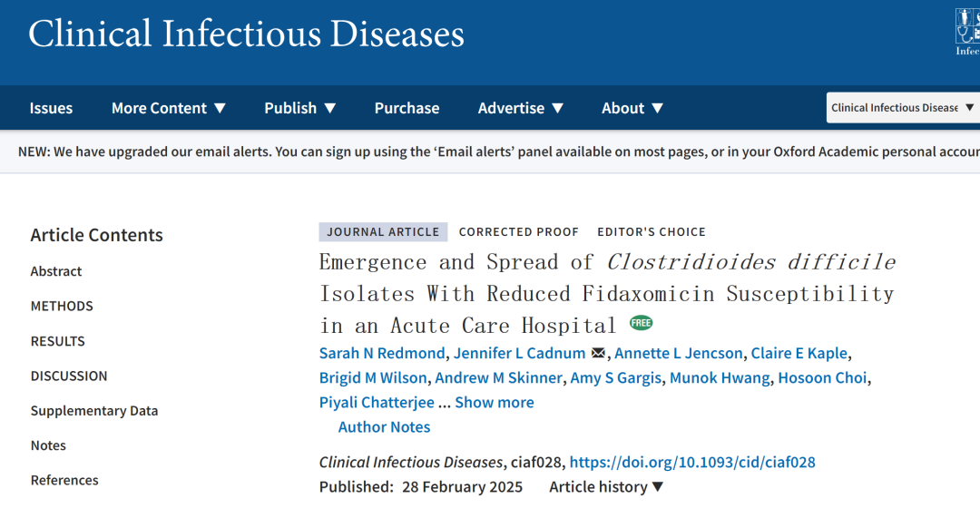Viewport: 980px width, 508px height.
Task: Expand the More Content menu
Action: coord(169,108)
